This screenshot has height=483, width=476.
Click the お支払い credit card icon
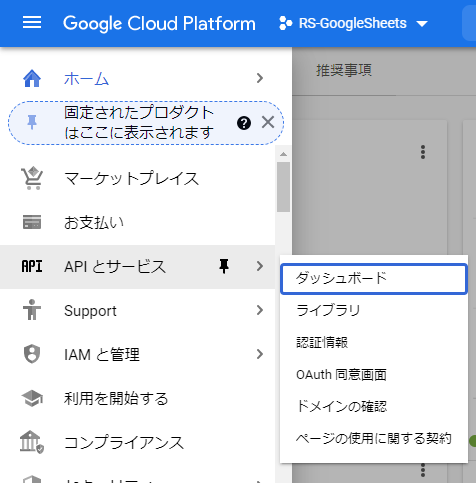[x=32, y=222]
